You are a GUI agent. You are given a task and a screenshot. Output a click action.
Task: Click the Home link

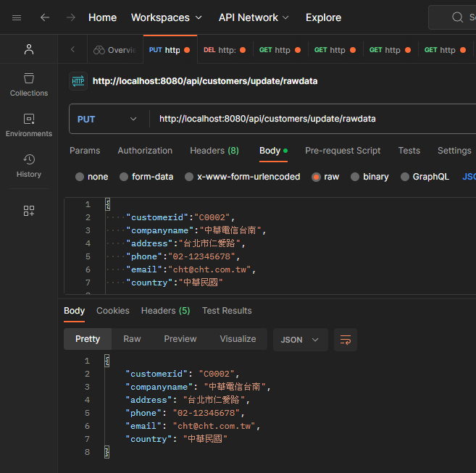pos(102,17)
